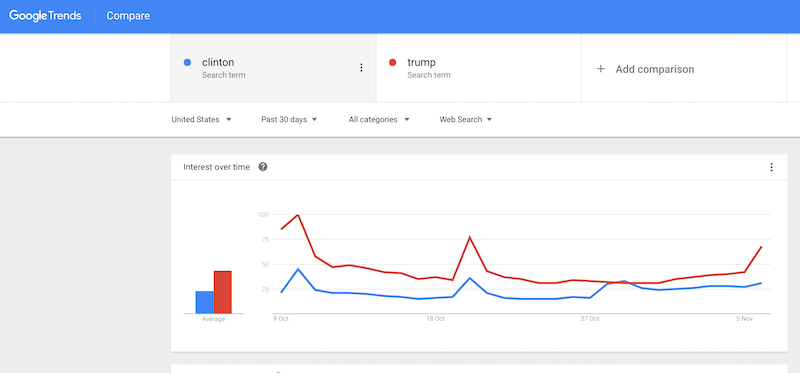Screen dimensions: 800x373
Task: Open the Interest over time options menu
Action: tap(771, 167)
